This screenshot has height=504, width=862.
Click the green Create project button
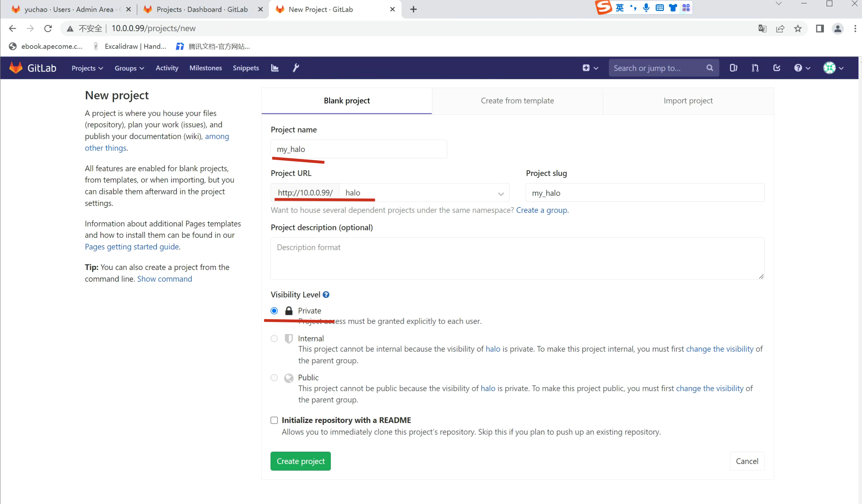click(301, 461)
